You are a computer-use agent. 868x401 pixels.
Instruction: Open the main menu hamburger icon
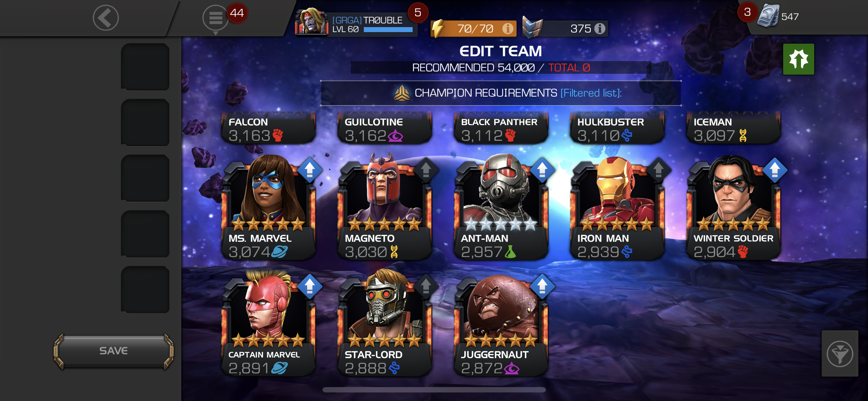(215, 18)
